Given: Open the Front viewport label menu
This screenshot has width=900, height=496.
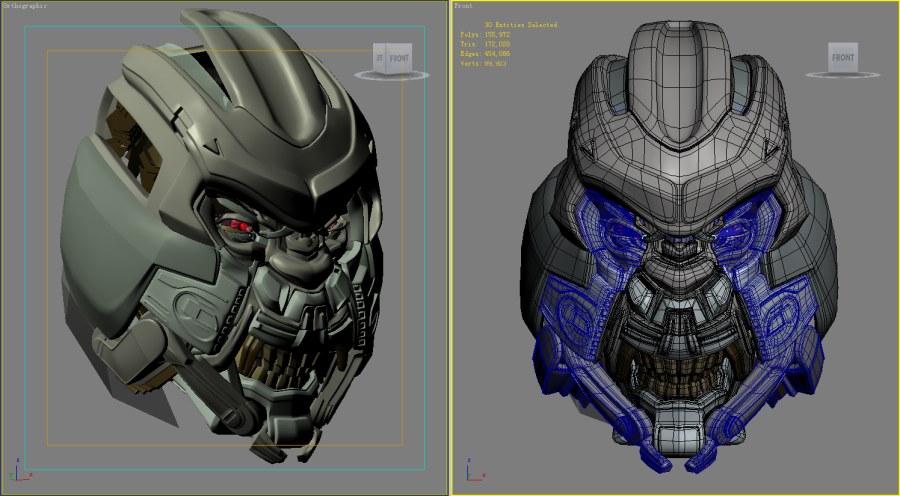Looking at the screenshot, I should (x=463, y=6).
